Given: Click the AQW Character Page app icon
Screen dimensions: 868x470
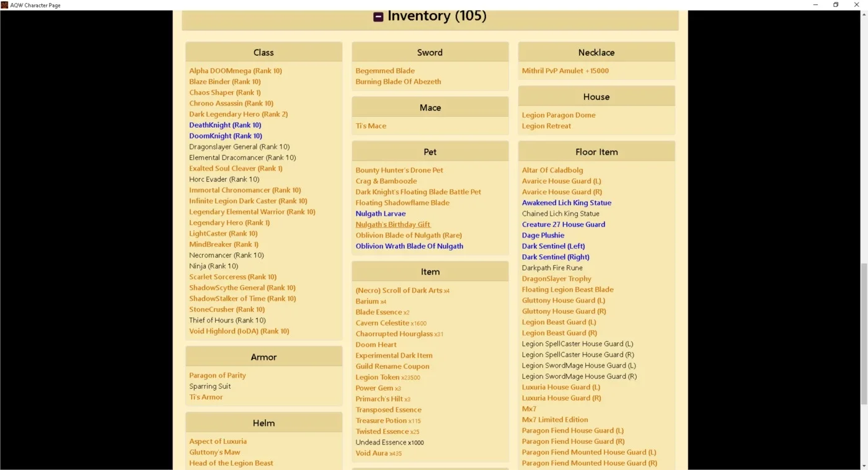Looking at the screenshot, I should (x=4, y=5).
